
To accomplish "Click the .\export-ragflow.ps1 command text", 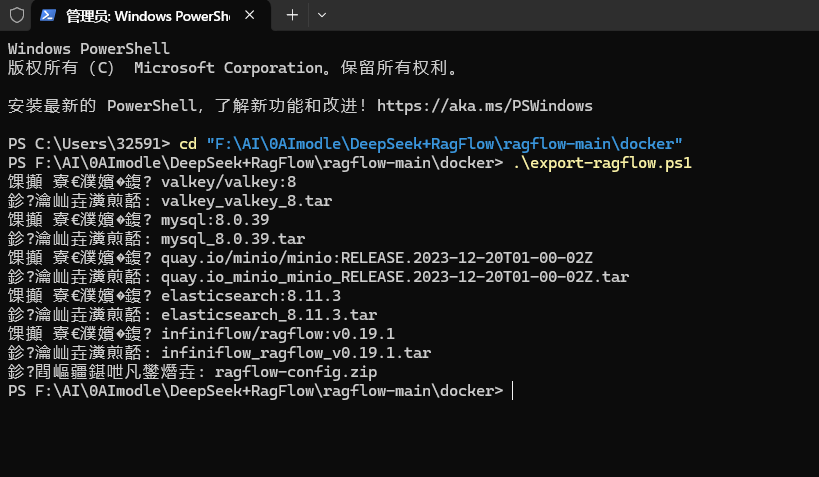I will click(602, 163).
